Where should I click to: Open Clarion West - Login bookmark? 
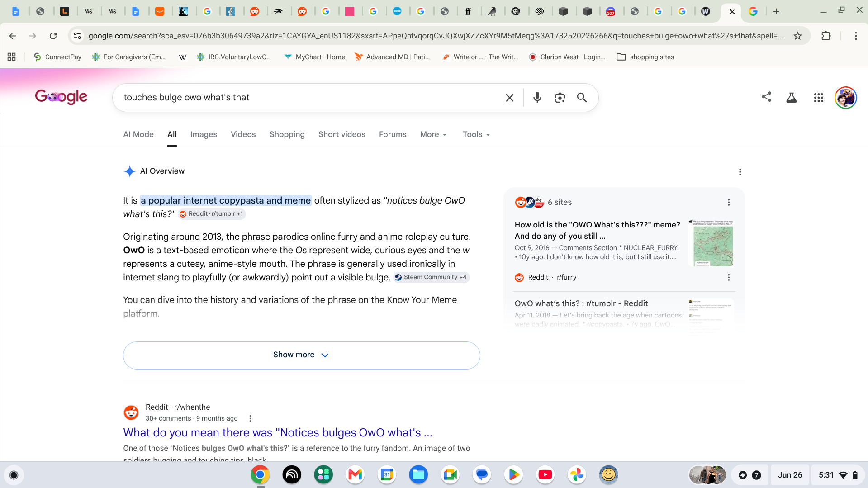[x=567, y=57]
